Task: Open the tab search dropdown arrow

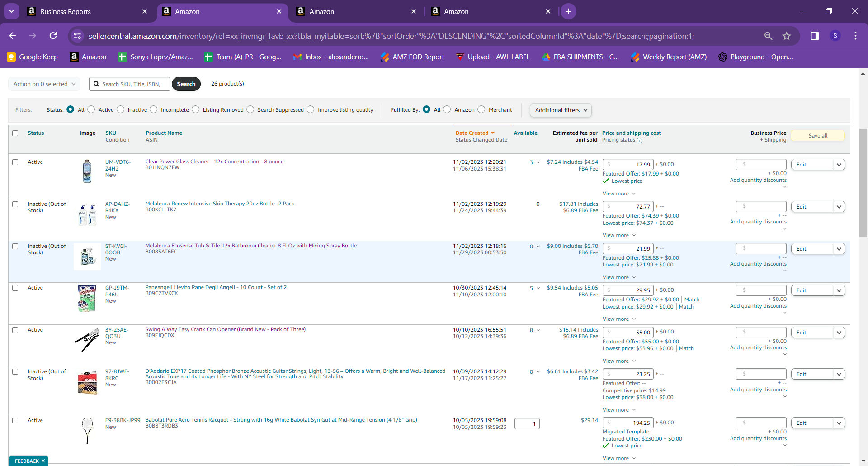Action: pos(11,11)
